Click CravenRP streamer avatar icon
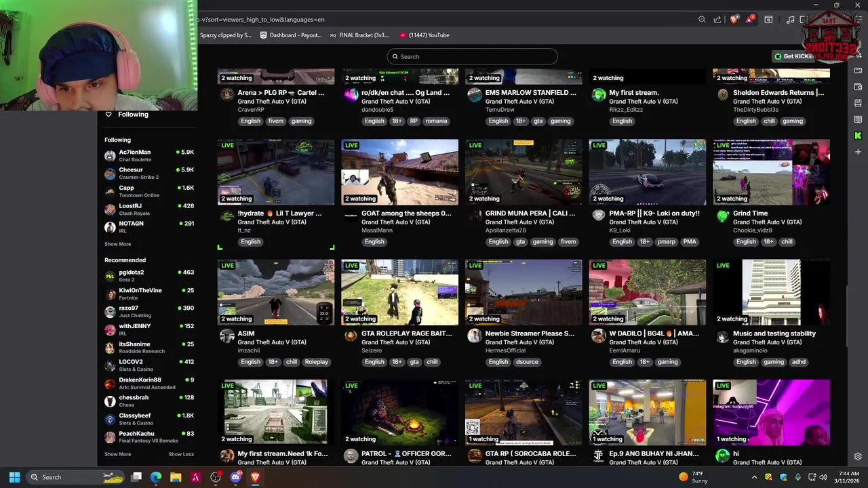Viewport: 868px width, 488px height. [226, 95]
